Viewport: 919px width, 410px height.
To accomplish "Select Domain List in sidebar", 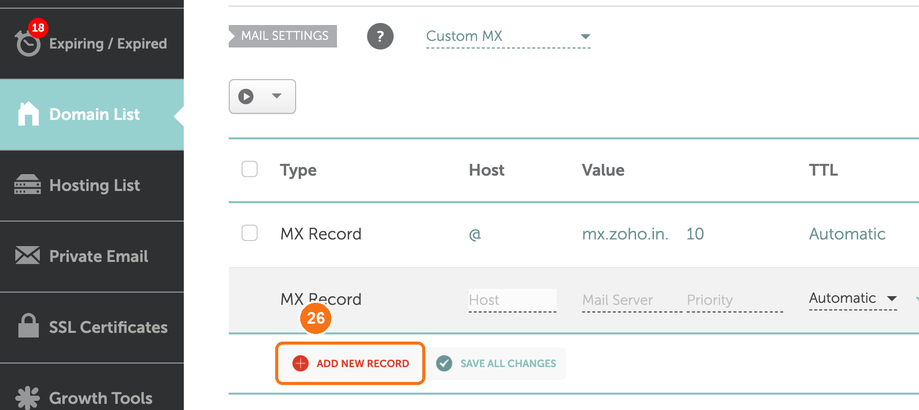I will tap(91, 114).
